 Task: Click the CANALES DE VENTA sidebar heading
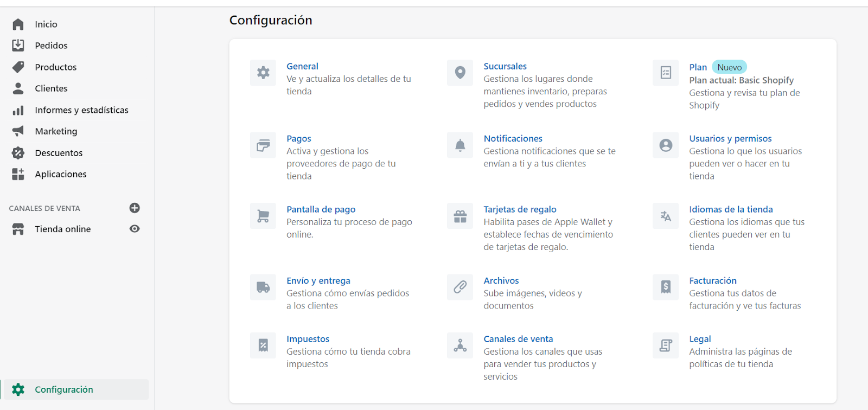click(x=44, y=208)
